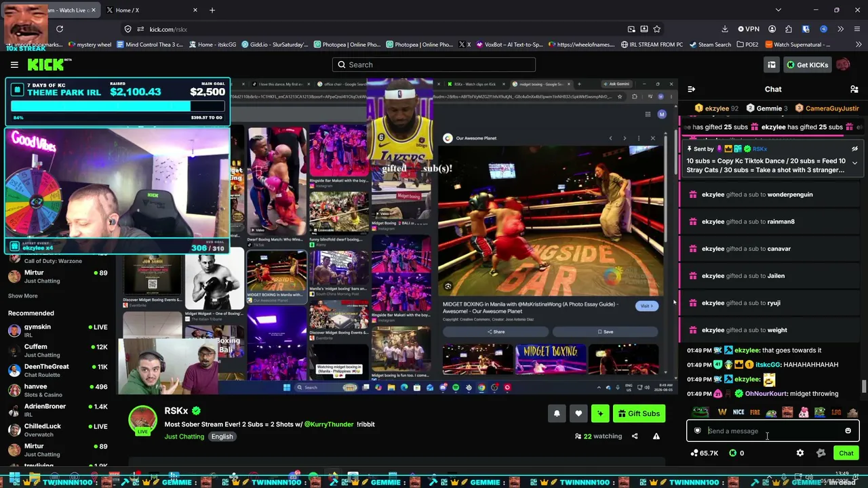868x488 pixels.
Task: Expand the pinned message chevron
Action: pyautogui.click(x=854, y=163)
